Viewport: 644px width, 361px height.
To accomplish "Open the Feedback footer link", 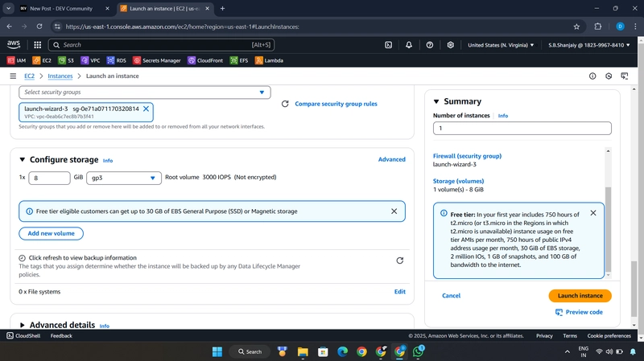I will tap(61, 335).
